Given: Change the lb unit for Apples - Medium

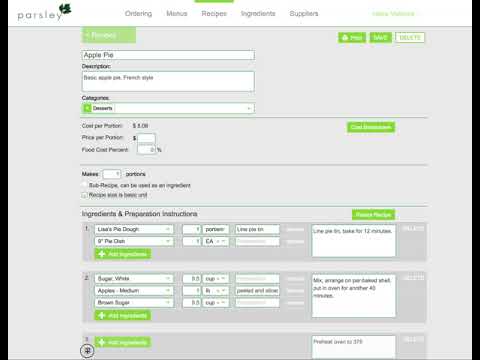Looking at the screenshot, I should [x=216, y=291].
